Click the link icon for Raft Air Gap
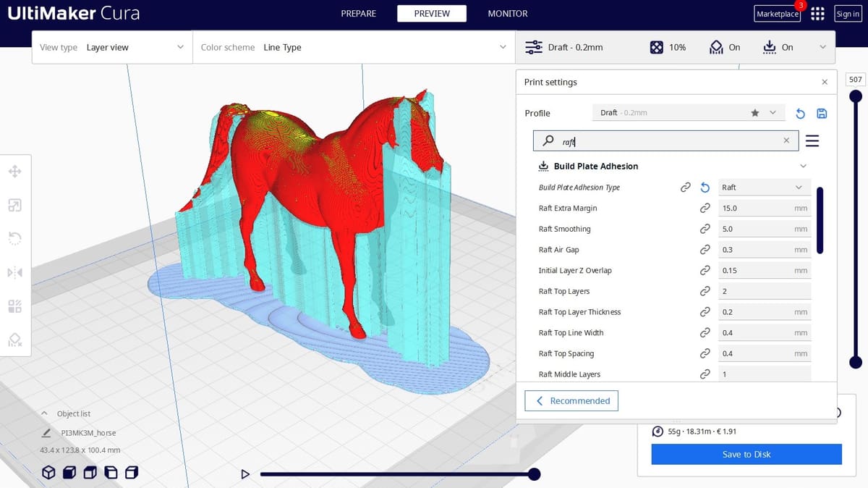This screenshot has width=868, height=488. (705, 250)
